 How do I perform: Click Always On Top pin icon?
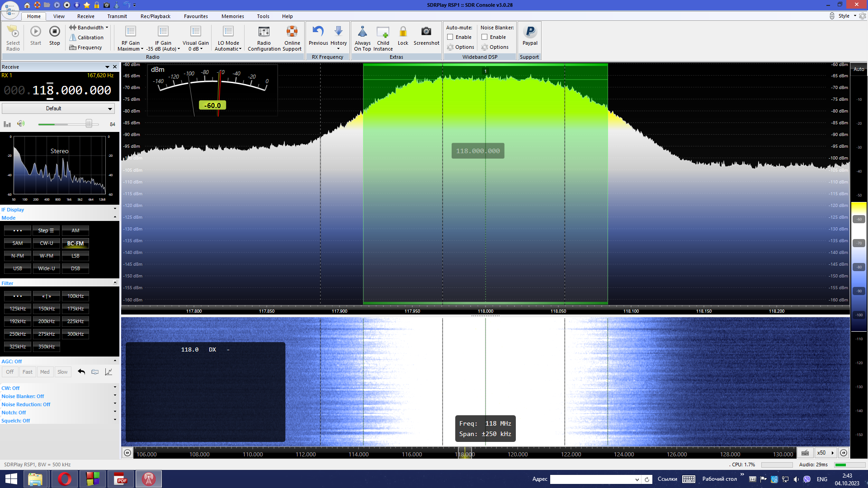tap(362, 32)
